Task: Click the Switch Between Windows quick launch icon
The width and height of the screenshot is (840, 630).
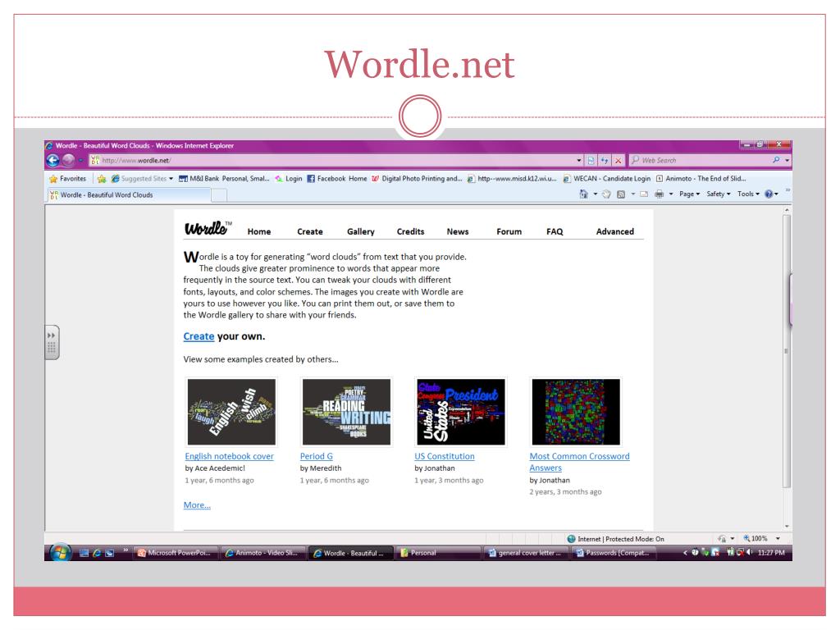Action: coord(109,553)
